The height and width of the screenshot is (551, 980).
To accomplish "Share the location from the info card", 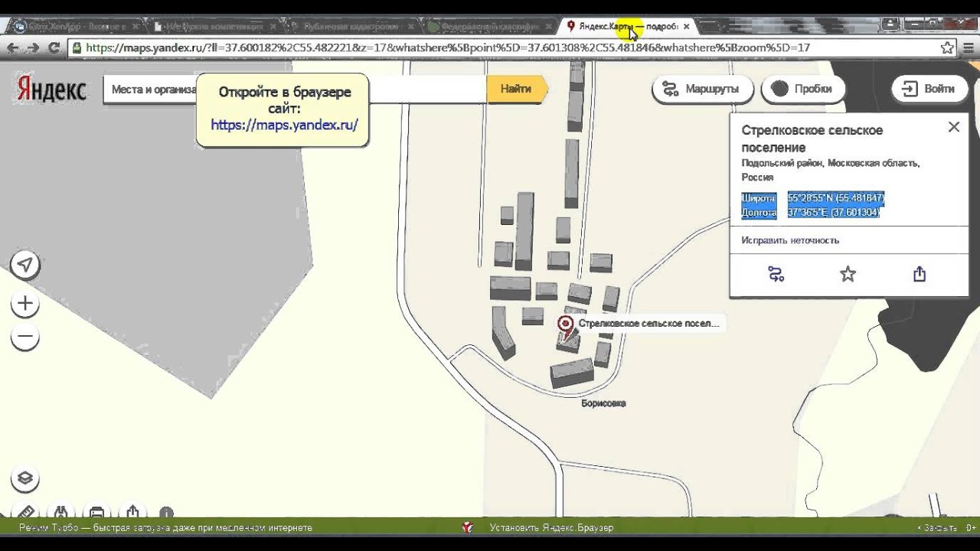I will pyautogui.click(x=920, y=274).
